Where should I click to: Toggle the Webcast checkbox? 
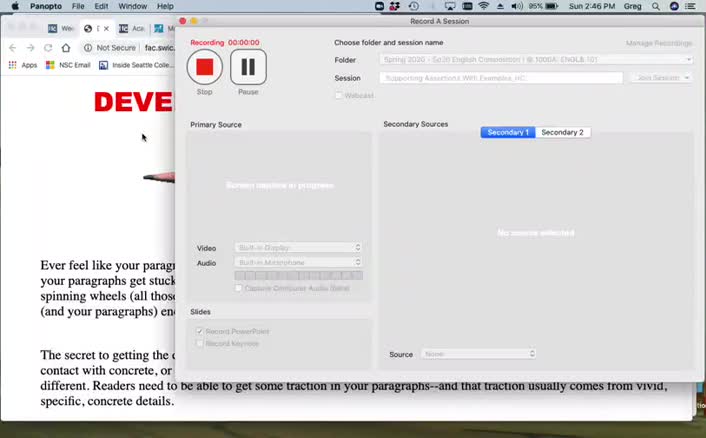[x=338, y=95]
